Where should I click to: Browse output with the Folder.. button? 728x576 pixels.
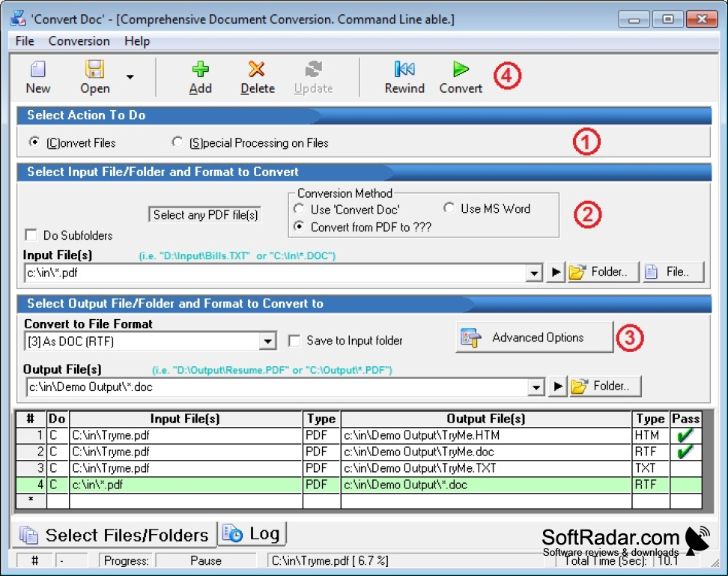(605, 386)
